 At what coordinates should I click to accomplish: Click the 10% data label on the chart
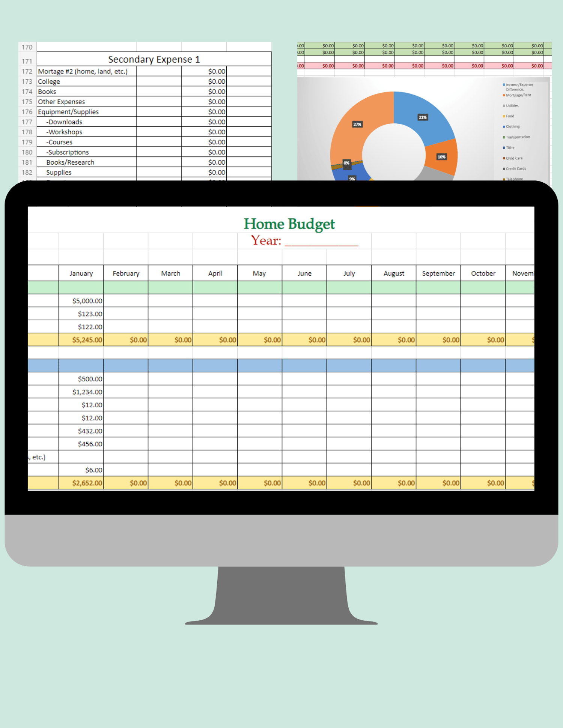pos(441,157)
